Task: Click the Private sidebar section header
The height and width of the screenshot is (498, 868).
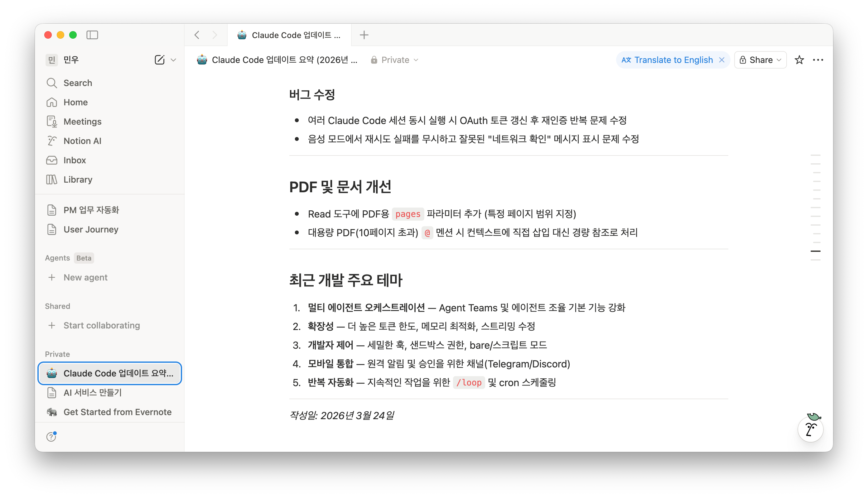Action: (x=57, y=354)
